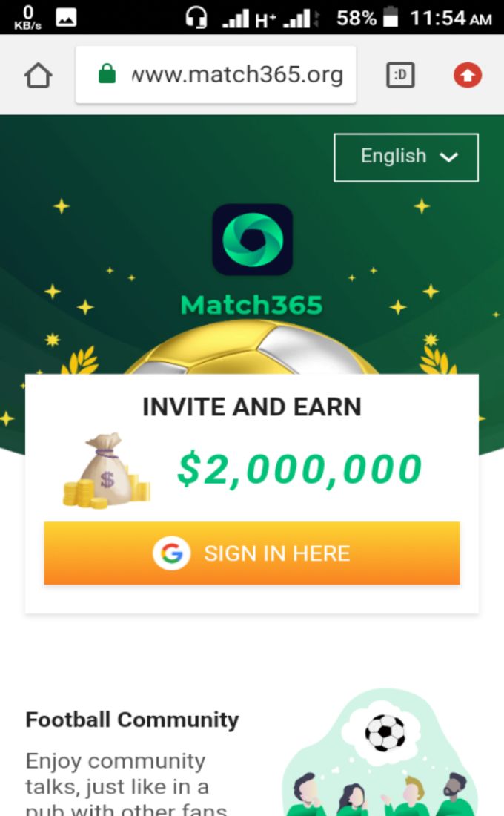Tap the green padlock security icon
The height and width of the screenshot is (816, 504).
pos(107,74)
